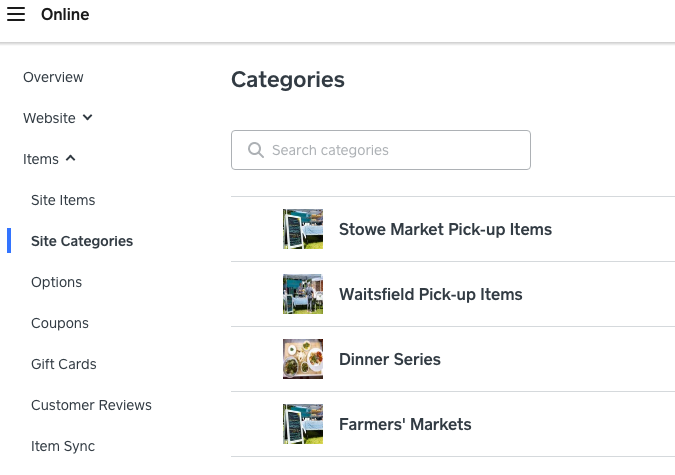Open the Dinner Series category name
This screenshot has width=675, height=475.
point(390,359)
